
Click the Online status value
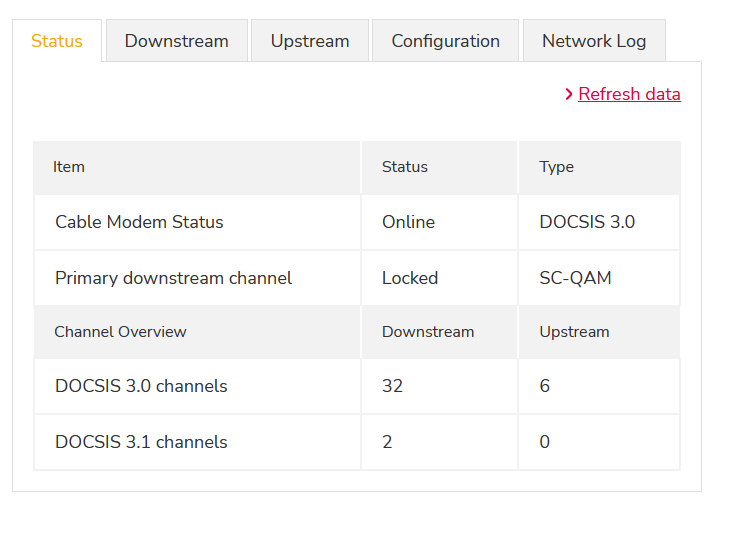408,222
